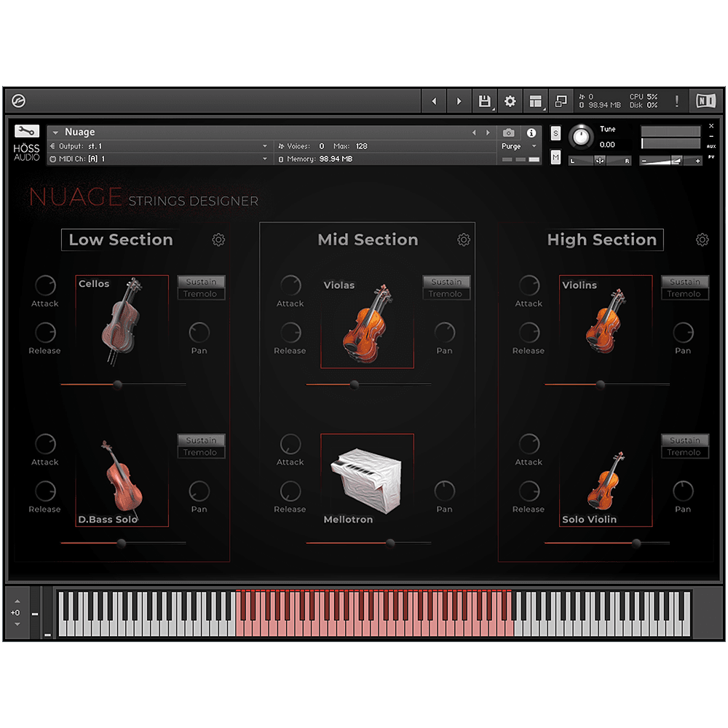Open the Low Section settings gear

coord(219,239)
